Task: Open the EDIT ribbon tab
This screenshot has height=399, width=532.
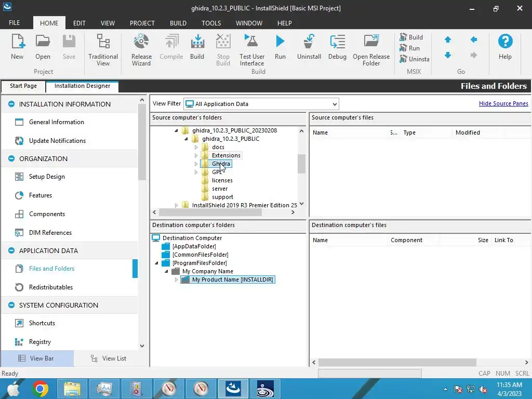Action: click(x=79, y=23)
